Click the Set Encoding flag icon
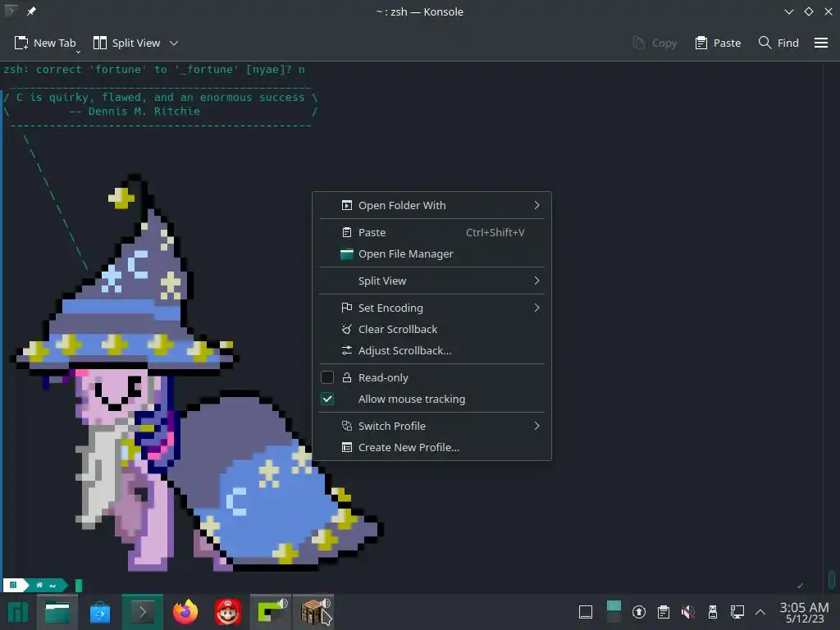The height and width of the screenshot is (630, 840). tap(347, 308)
